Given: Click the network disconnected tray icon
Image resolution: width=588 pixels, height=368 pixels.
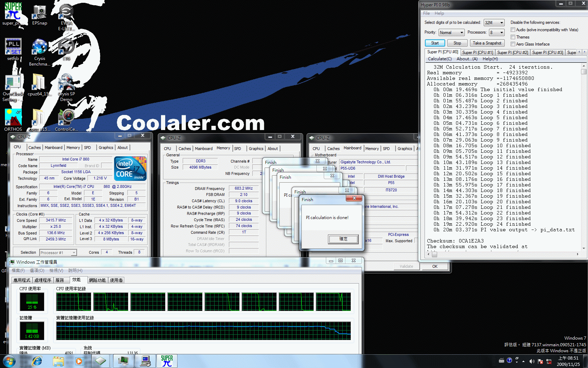Looking at the screenshot, I should tap(549, 361).
